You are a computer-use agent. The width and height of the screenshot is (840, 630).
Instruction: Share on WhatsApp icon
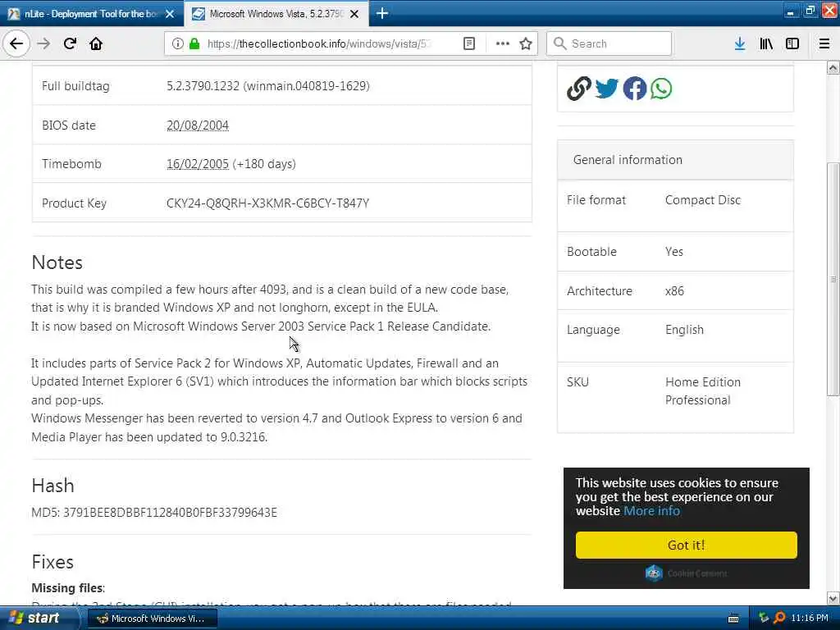(661, 89)
